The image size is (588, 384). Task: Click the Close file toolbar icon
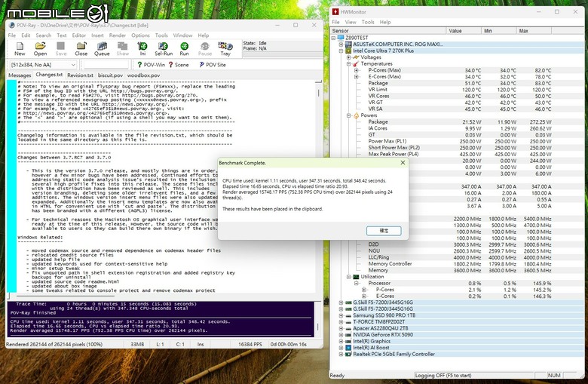[81, 49]
